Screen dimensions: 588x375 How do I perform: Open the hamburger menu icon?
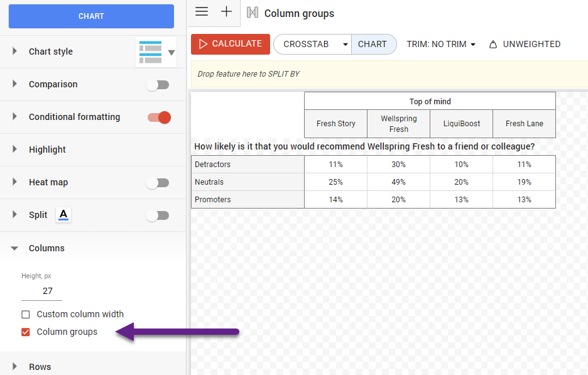click(201, 11)
